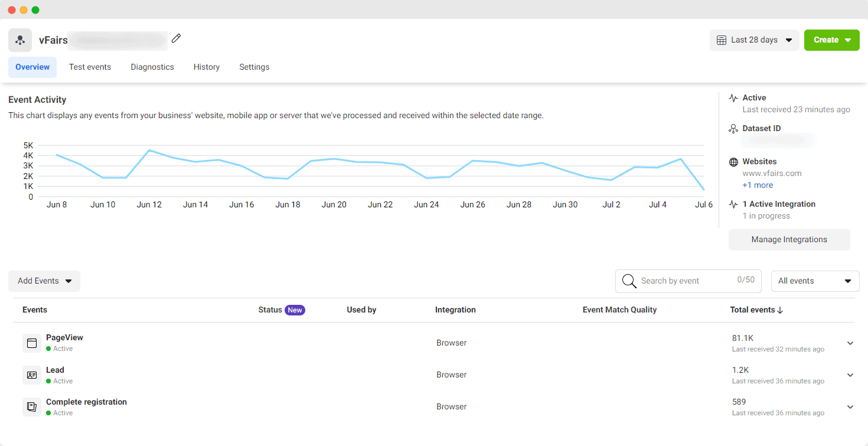
Task: Click the Dataset ID icon in the sidebar
Action: 733,128
